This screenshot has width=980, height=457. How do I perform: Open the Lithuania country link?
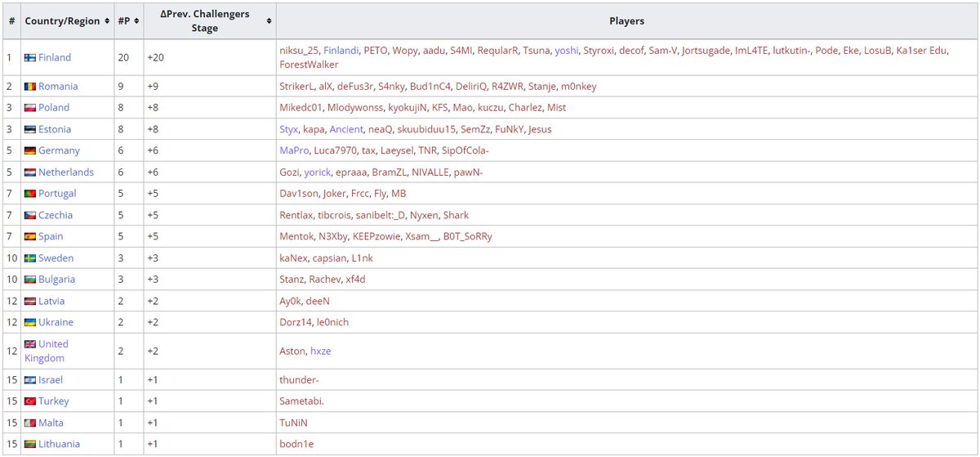(x=60, y=445)
